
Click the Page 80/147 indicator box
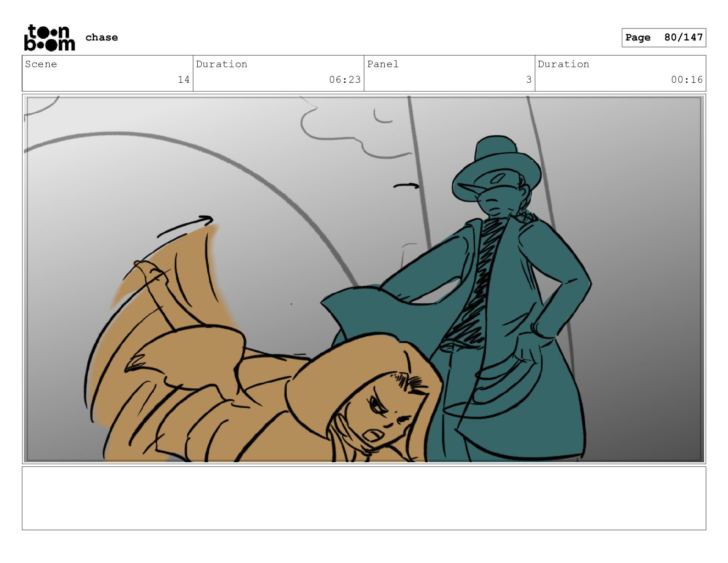pos(664,37)
